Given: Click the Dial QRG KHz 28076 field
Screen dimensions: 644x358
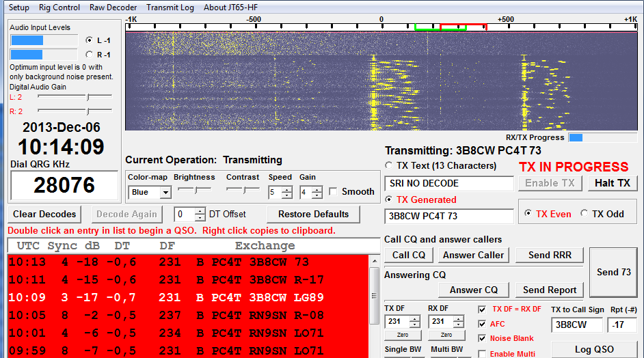Looking at the screenshot, I should click(64, 185).
